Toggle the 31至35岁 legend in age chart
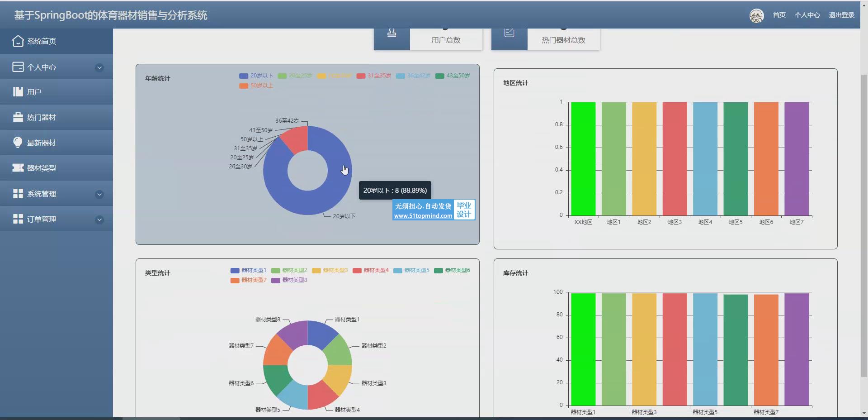 click(x=373, y=76)
